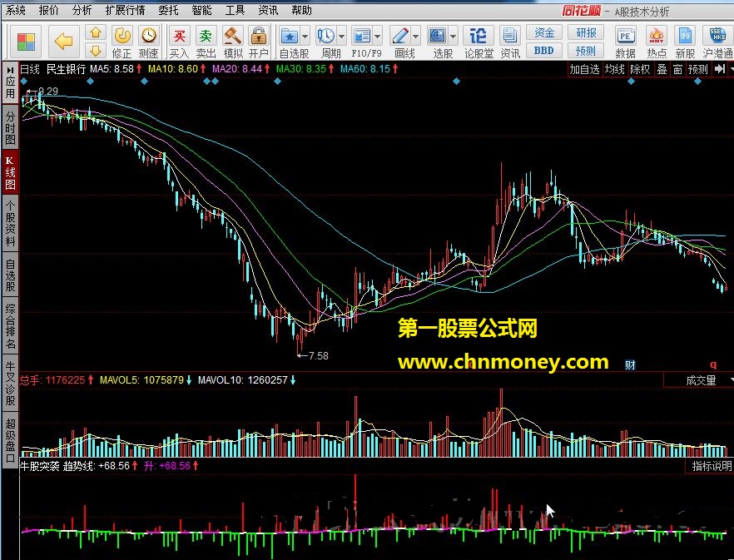Switch to the 分时图 sidebar tab
Viewport: 734px width, 560px height.
click(x=10, y=127)
